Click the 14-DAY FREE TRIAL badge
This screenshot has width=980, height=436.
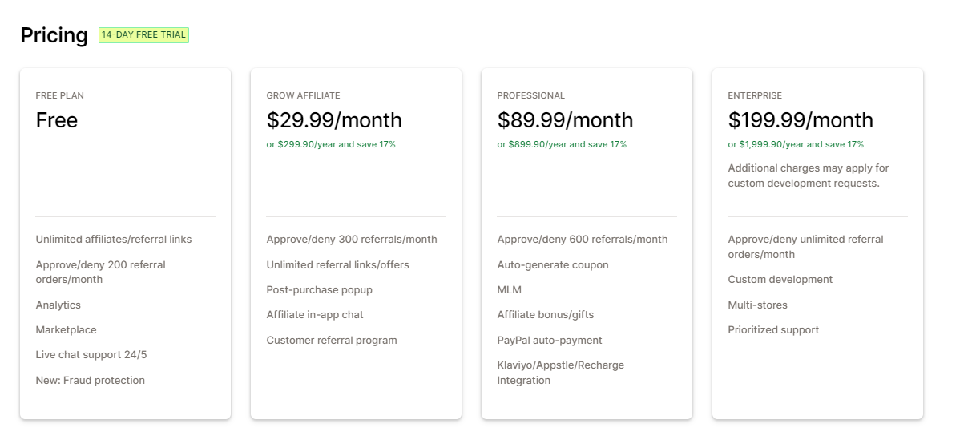pyautogui.click(x=143, y=35)
